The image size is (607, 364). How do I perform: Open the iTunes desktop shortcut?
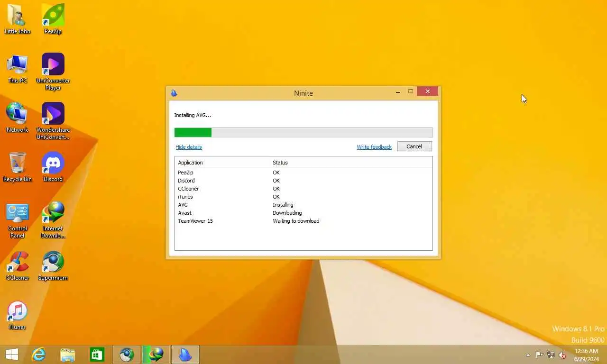click(x=18, y=315)
